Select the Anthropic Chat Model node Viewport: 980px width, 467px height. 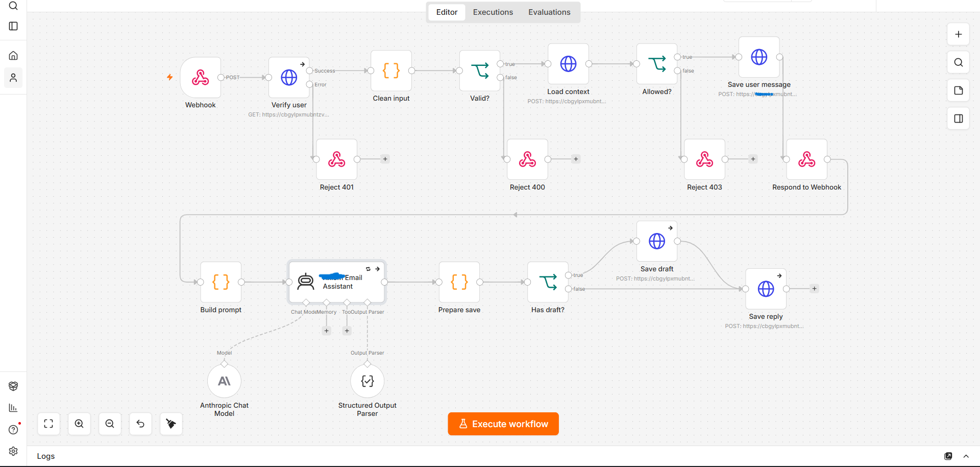tap(224, 381)
